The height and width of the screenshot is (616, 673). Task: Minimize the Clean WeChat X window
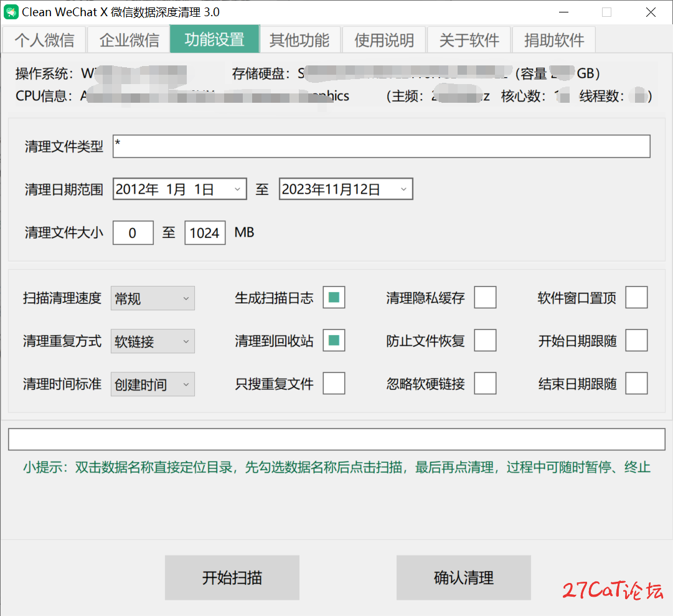(564, 12)
